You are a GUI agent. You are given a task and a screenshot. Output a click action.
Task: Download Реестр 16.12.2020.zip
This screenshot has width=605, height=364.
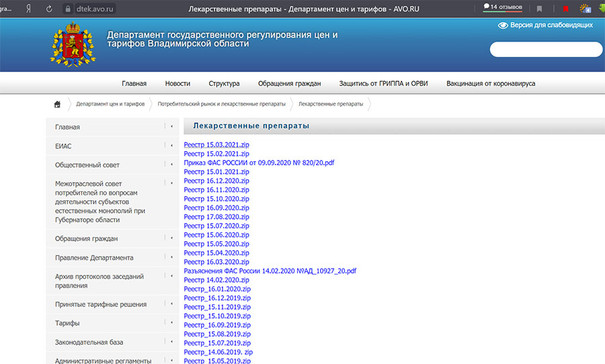pos(216,181)
